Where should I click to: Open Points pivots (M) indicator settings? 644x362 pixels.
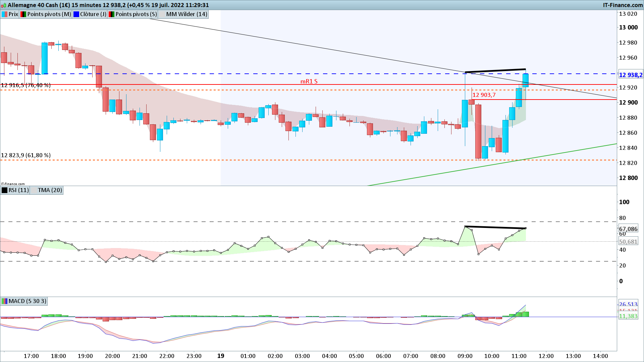pos(49,14)
